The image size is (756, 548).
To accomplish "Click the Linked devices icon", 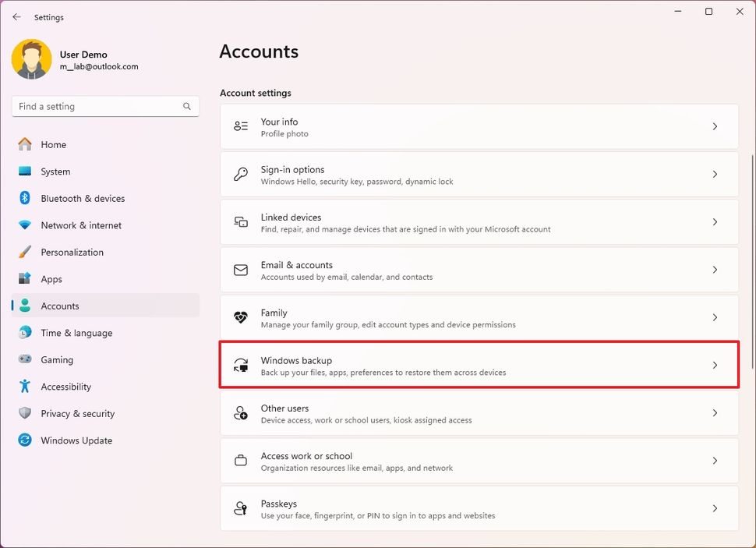I will point(241,221).
